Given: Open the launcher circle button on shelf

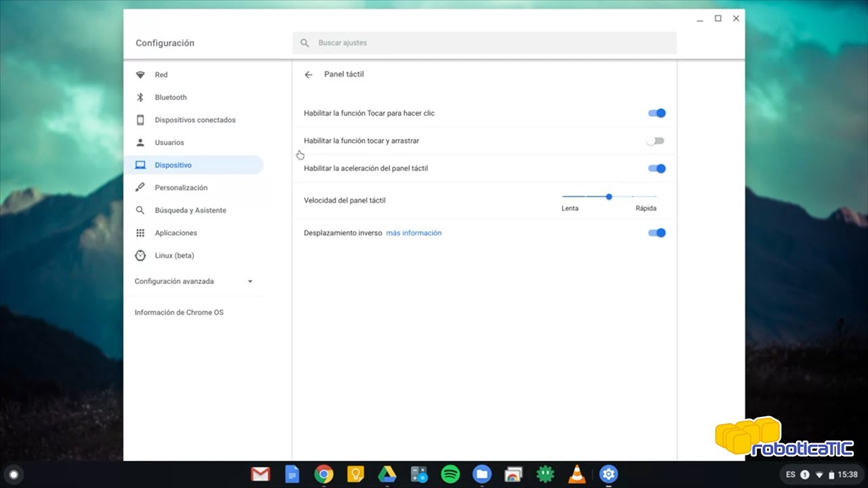Looking at the screenshot, I should pos(14,474).
